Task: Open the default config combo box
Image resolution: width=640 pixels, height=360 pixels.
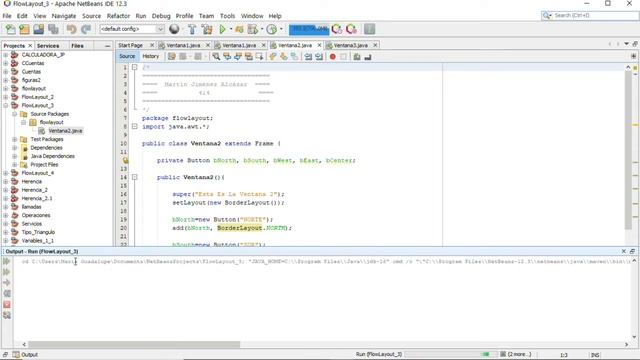Action: pyautogui.click(x=132, y=29)
